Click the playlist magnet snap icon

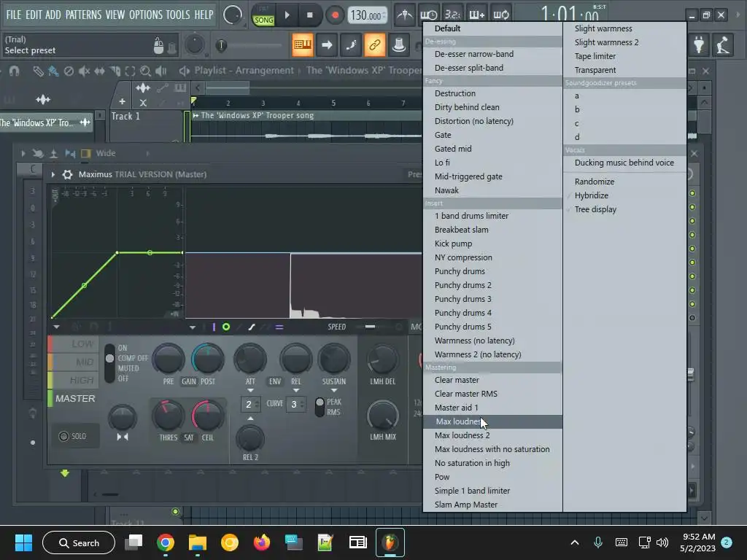coord(15,71)
